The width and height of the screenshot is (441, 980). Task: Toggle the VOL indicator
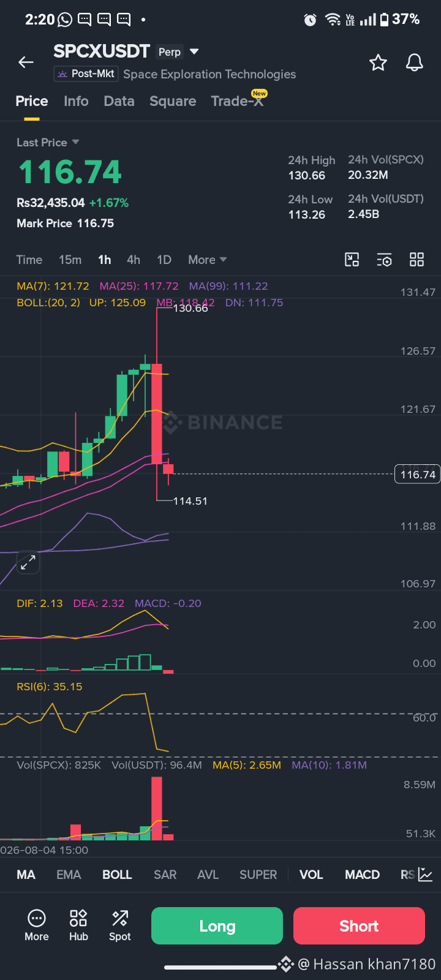tap(311, 875)
